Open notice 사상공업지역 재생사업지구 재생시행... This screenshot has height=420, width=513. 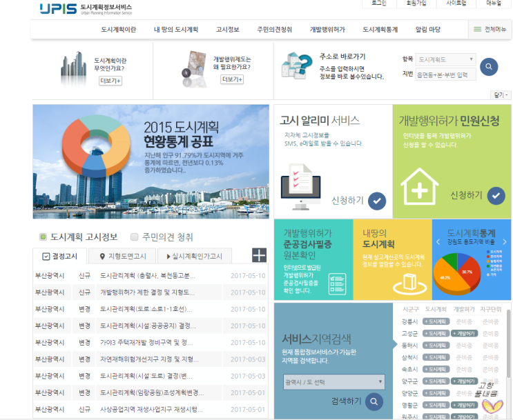[x=151, y=409]
